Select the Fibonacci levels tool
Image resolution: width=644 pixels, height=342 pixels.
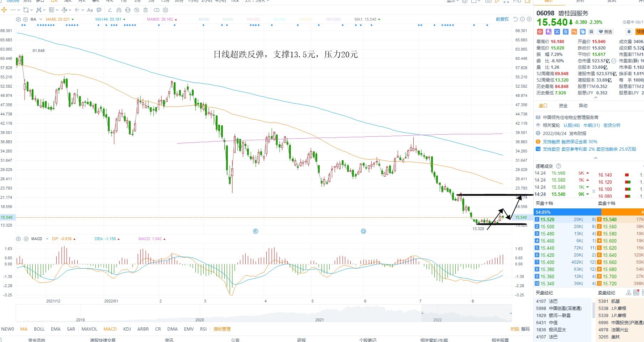52,10
